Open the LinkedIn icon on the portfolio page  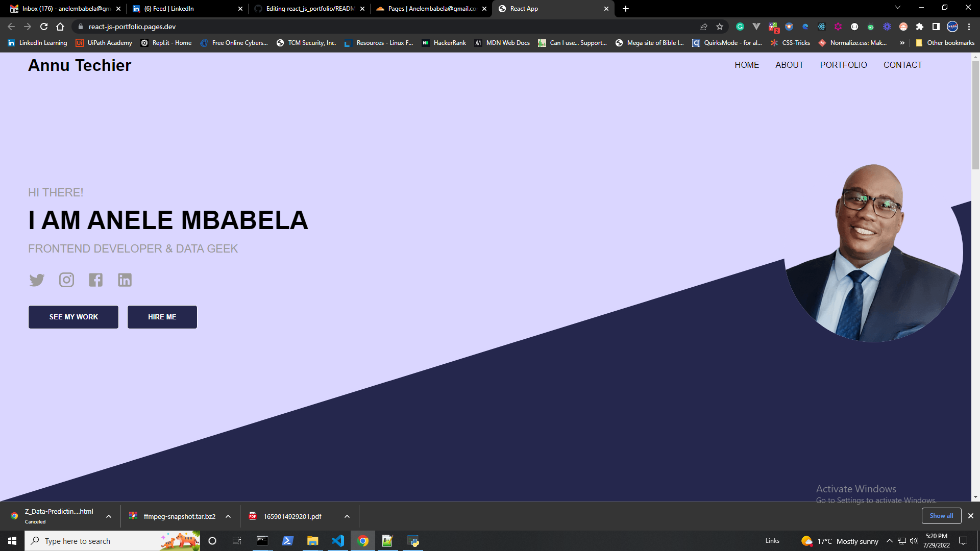click(x=125, y=280)
